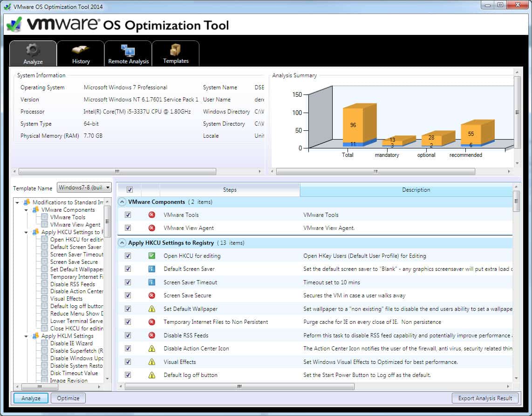
Task: Click folder icon of Apply HKLM Settings tree node
Action: click(35, 335)
